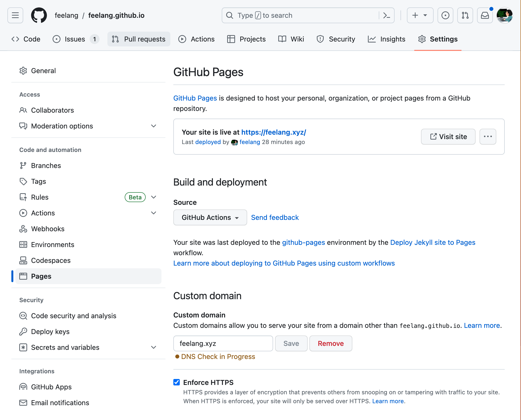Select the Pages sidebar item
This screenshot has height=420, width=521.
point(41,276)
